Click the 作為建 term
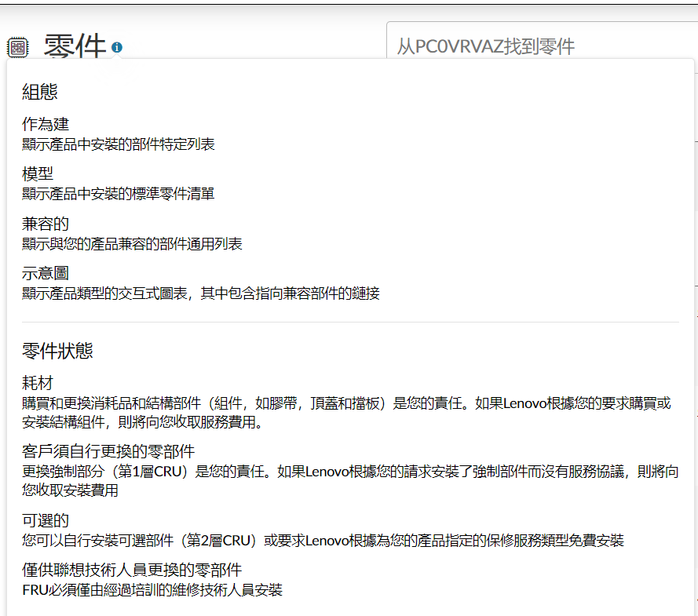This screenshot has height=616, width=698. coord(46,124)
